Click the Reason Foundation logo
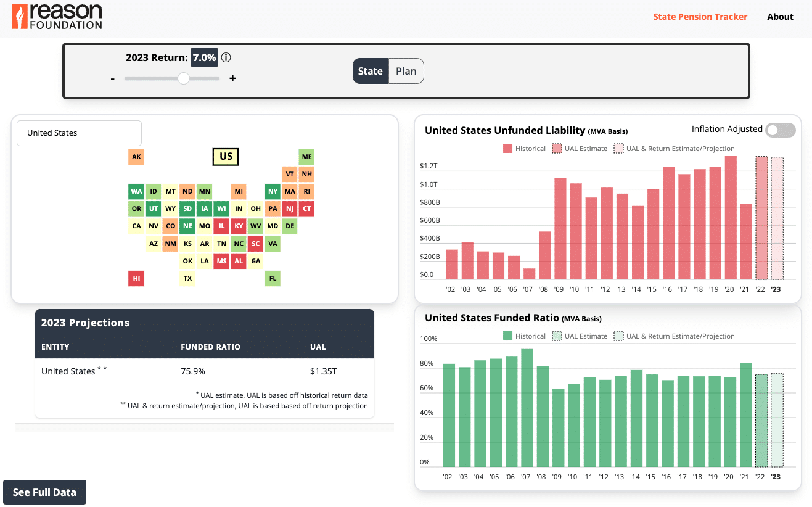The width and height of the screenshot is (812, 507). (x=57, y=17)
